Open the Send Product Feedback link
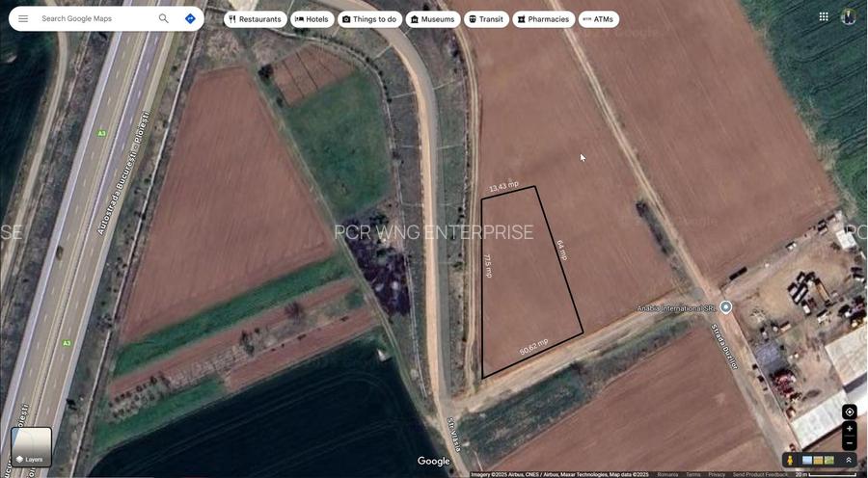868x478 pixels. [x=760, y=474]
